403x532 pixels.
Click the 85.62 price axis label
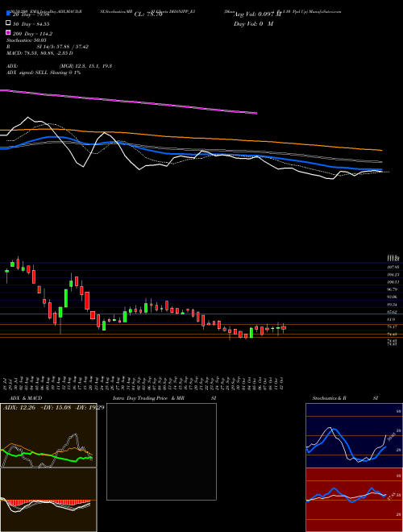click(x=393, y=311)
